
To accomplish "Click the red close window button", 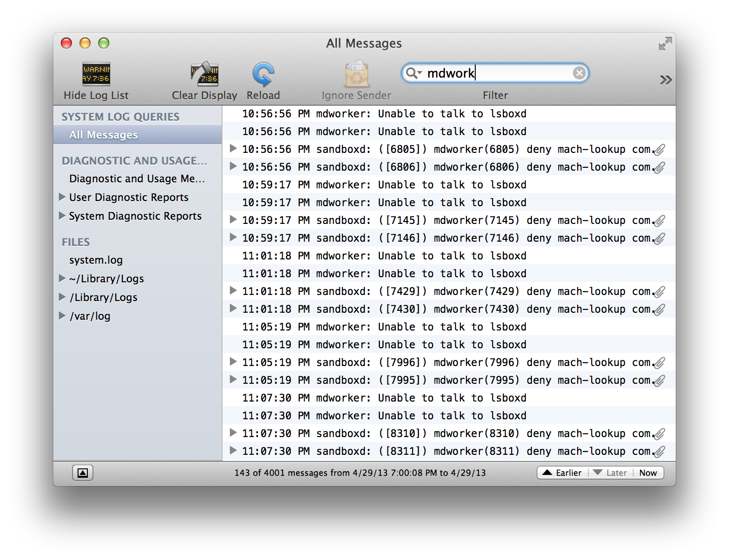I will click(66, 43).
